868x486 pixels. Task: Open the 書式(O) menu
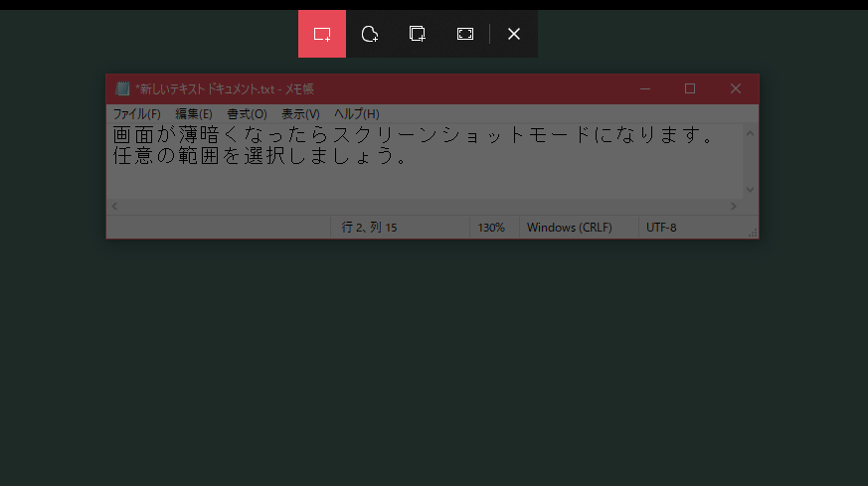tap(247, 114)
